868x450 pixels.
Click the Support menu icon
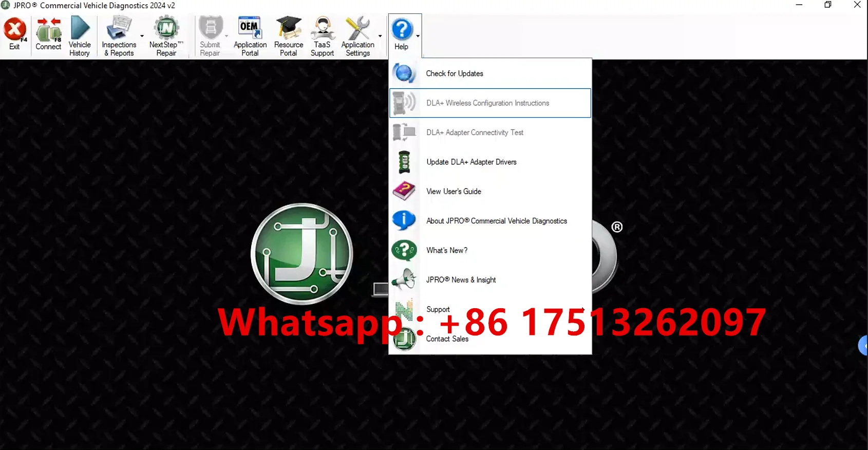point(404,310)
